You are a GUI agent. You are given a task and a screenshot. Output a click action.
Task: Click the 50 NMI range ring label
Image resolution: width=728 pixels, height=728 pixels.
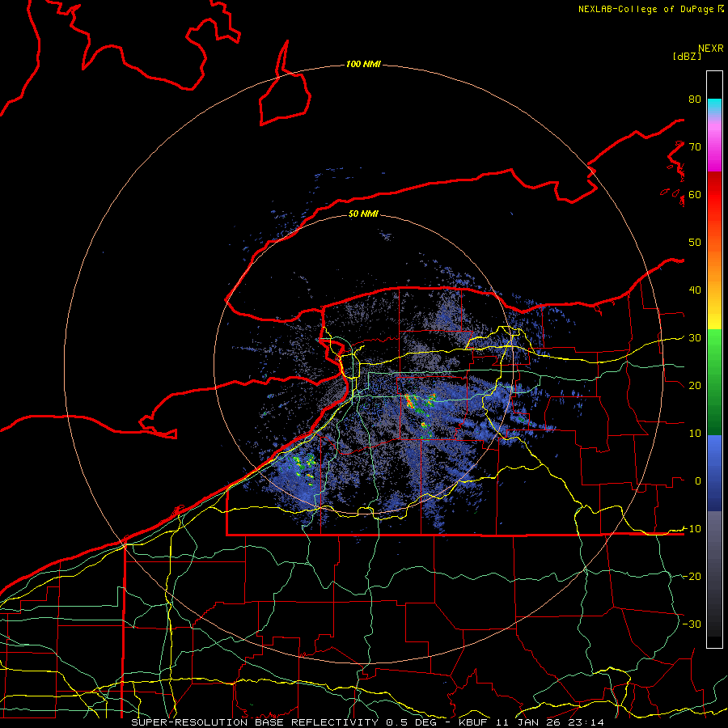tap(363, 214)
